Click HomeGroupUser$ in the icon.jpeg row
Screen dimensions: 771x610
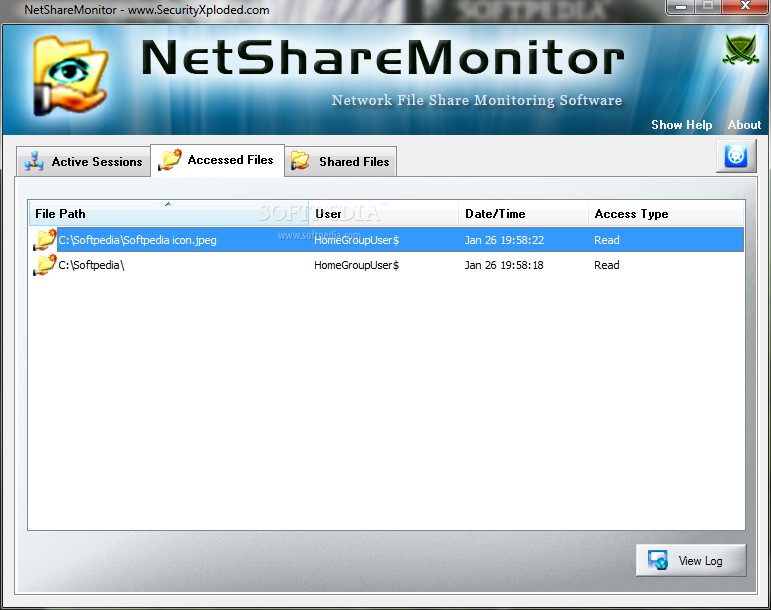[356, 240]
